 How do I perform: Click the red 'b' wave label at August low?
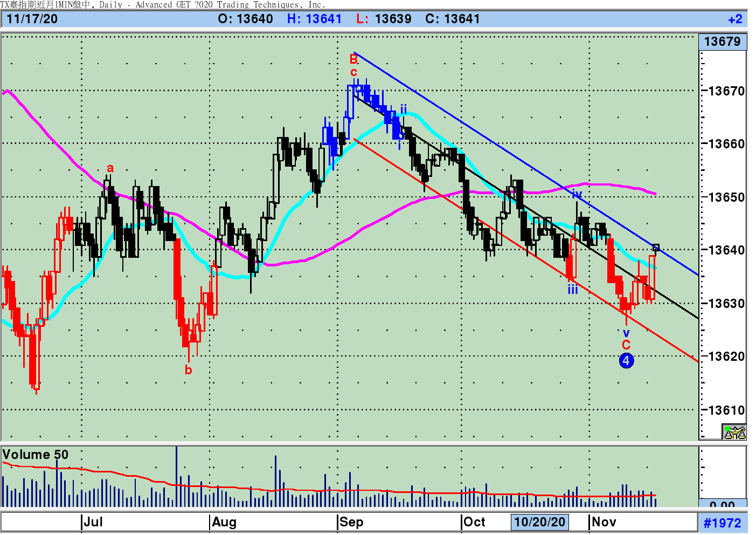pyautogui.click(x=188, y=370)
